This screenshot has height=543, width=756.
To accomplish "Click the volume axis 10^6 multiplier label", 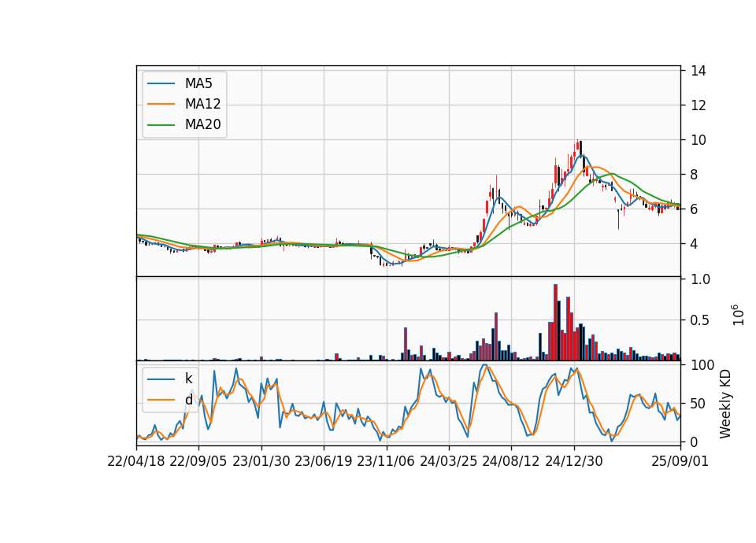I will [738, 315].
